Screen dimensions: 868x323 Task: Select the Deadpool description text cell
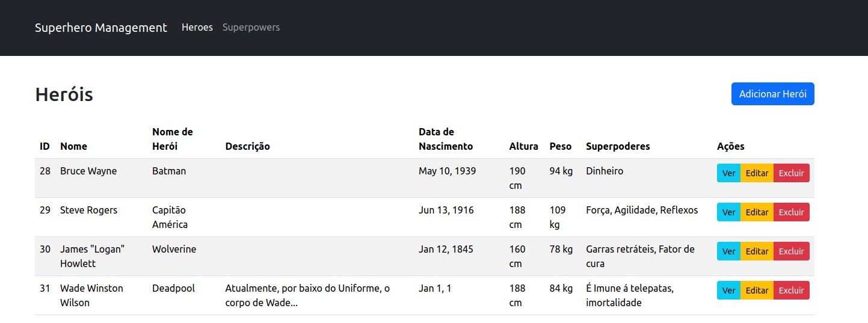point(307,295)
